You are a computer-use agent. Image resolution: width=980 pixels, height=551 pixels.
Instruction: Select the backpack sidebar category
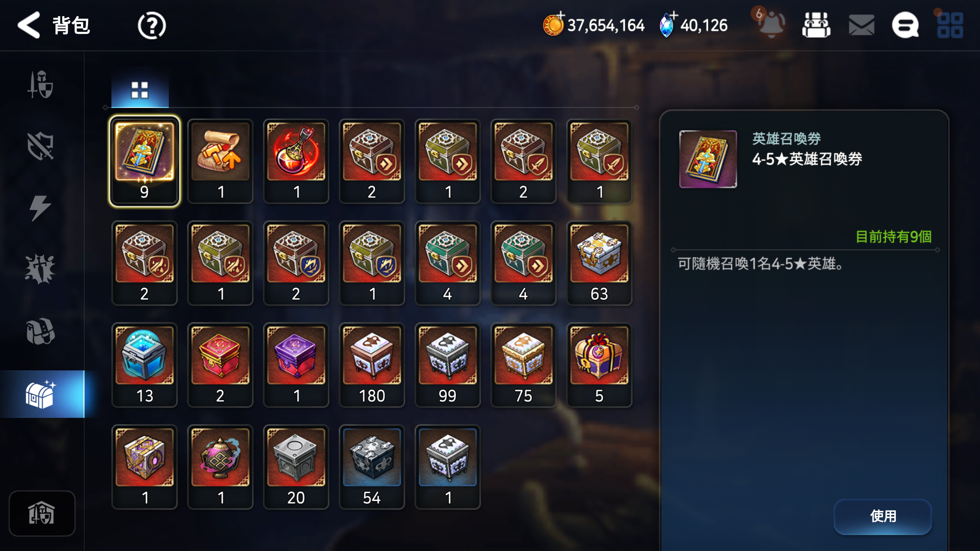40,331
